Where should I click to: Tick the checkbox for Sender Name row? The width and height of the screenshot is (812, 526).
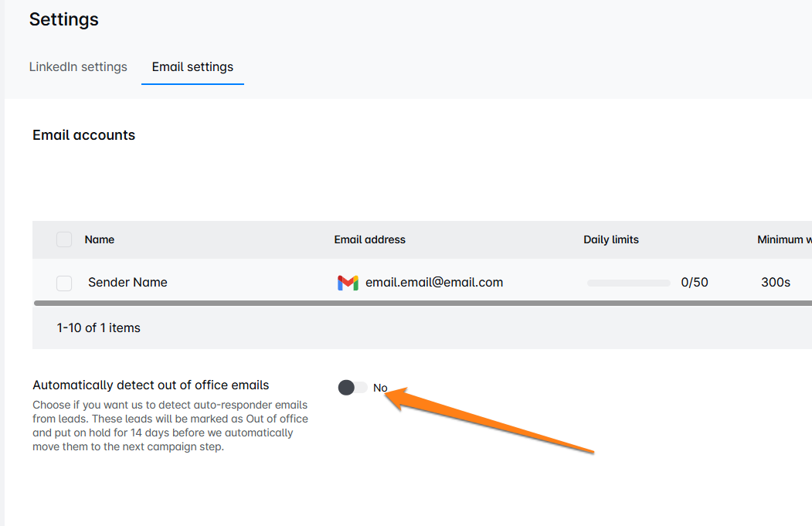click(x=64, y=283)
